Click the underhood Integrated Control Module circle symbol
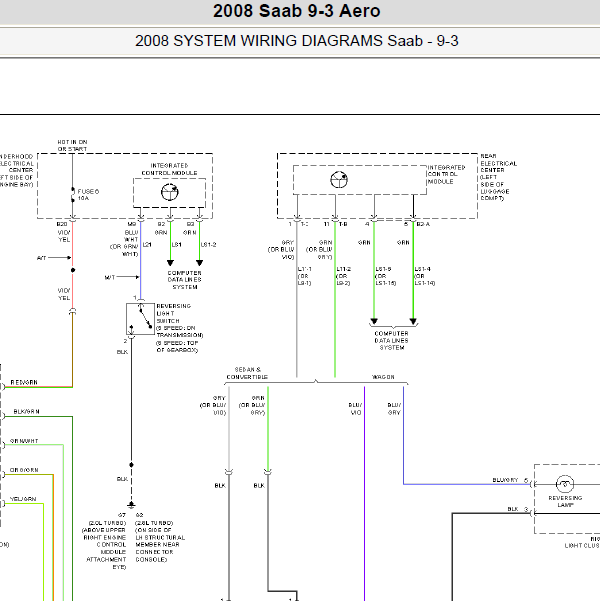Screen dimensions: 600x601 tap(169, 192)
